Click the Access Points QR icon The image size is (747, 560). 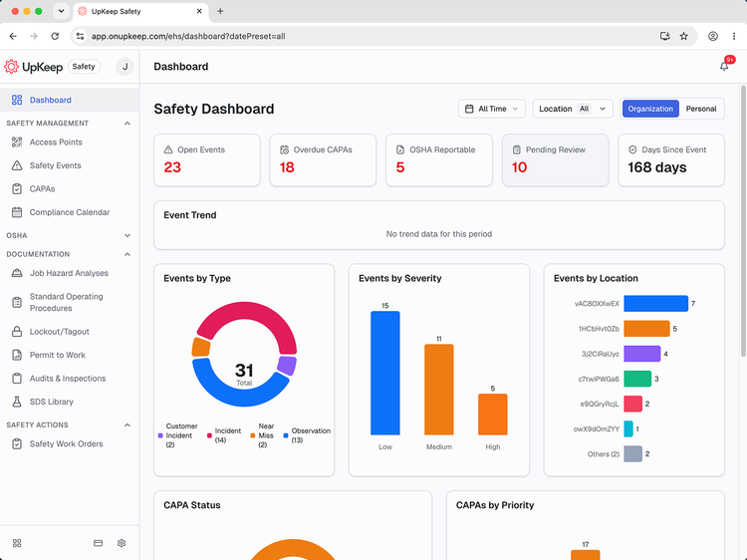coord(17,142)
